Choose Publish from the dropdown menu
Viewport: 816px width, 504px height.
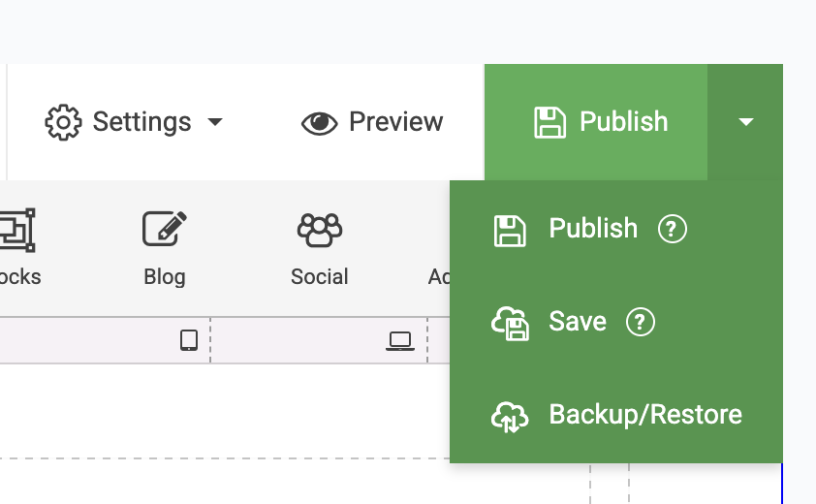click(x=593, y=229)
